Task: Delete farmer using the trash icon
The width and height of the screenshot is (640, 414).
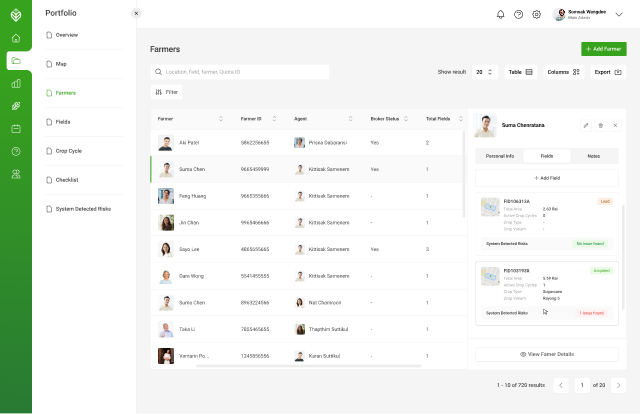Action: coord(600,125)
